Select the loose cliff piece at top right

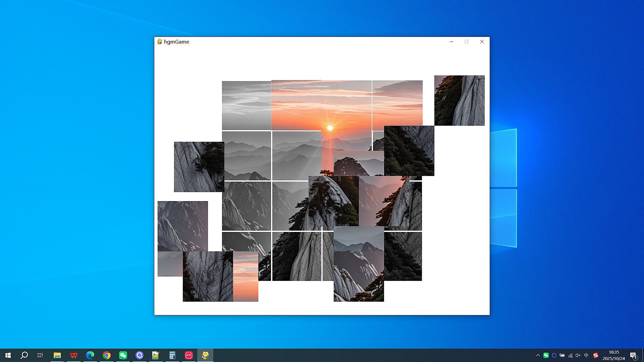[459, 101]
